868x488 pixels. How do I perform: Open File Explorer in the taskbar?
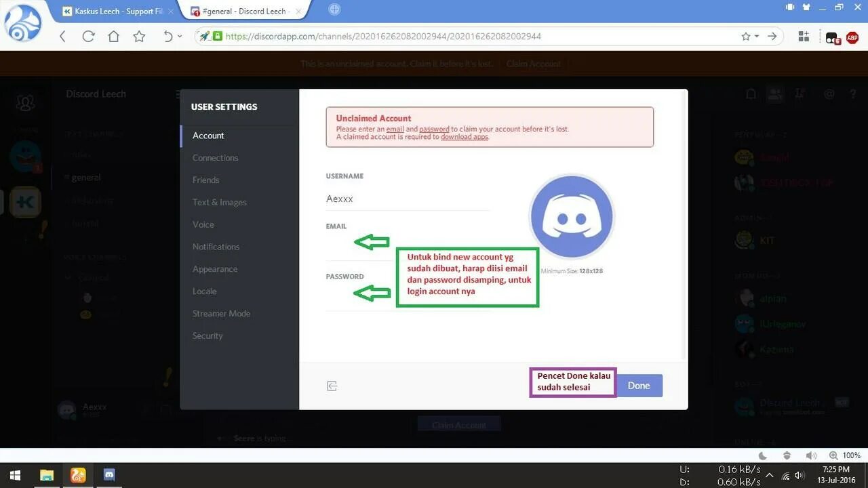[46, 475]
